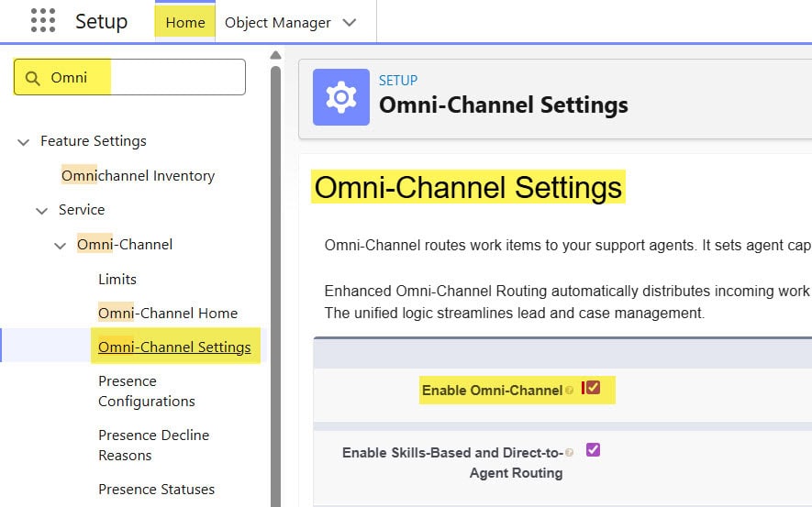This screenshot has width=812, height=507.
Task: Click the search magnifier icon in Quick Find
Action: 33,78
